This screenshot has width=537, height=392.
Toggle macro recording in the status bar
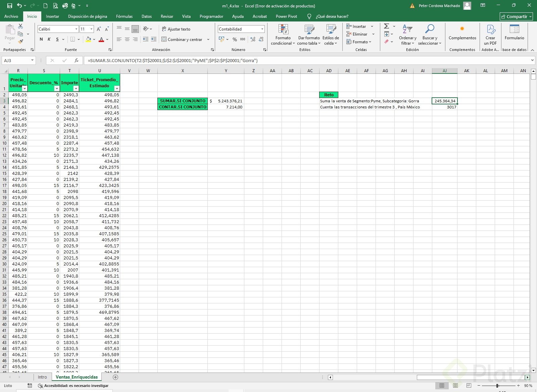point(30,386)
